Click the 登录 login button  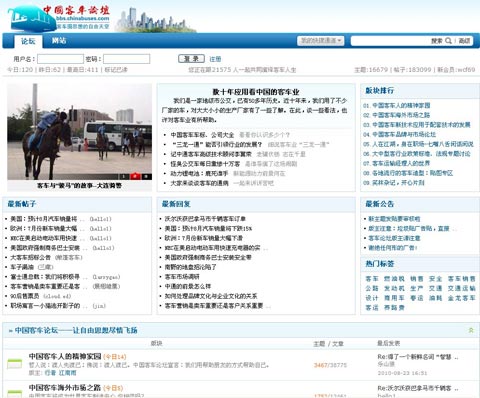191,59
